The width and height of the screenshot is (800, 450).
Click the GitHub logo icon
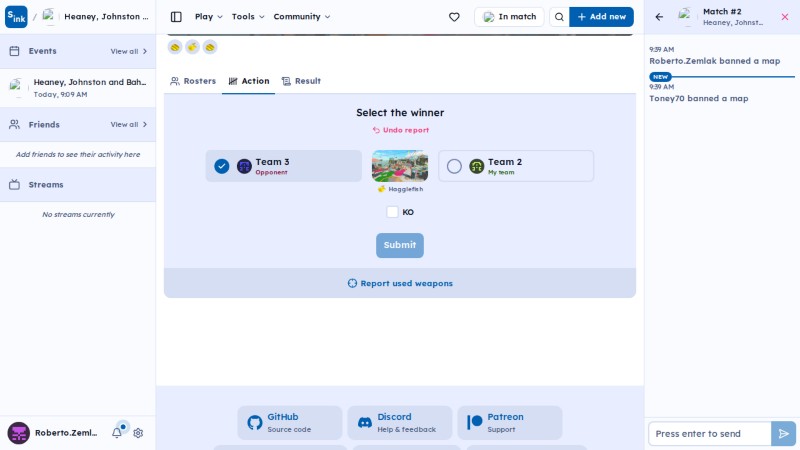click(255, 422)
